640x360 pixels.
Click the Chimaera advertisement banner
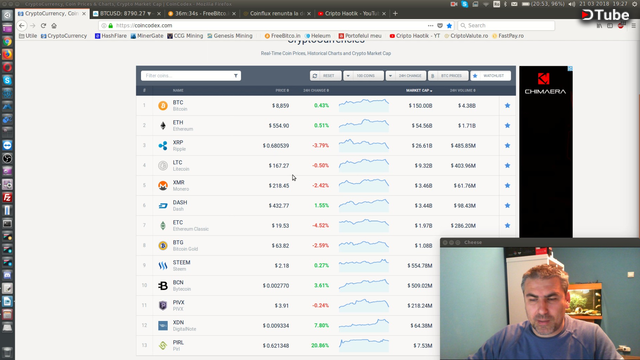pyautogui.click(x=546, y=151)
